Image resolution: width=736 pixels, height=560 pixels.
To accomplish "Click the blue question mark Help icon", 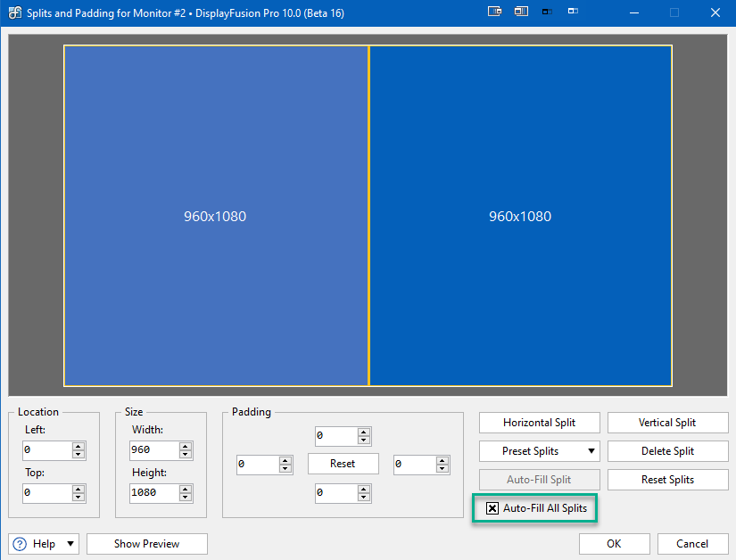I will pos(20,544).
